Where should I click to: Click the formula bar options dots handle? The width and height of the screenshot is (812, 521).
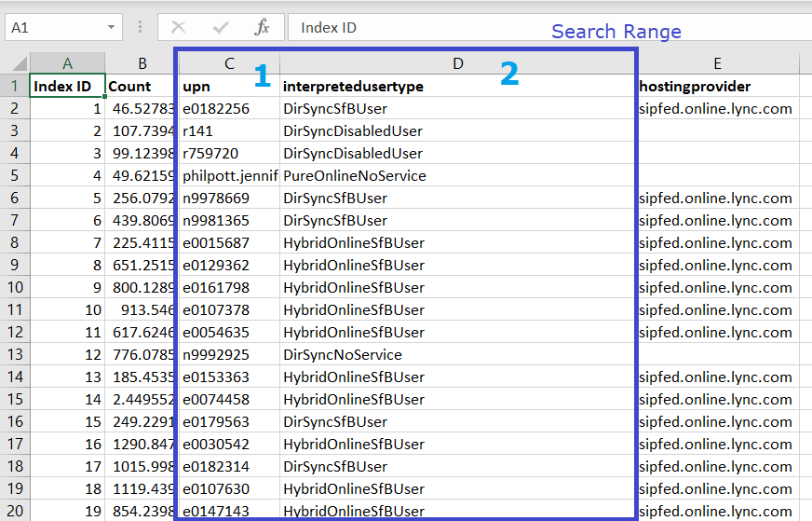tap(140, 27)
